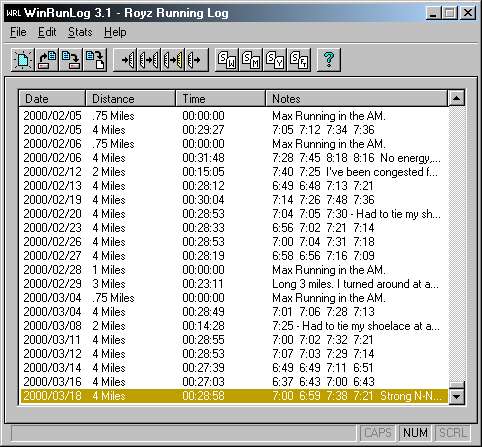
Task: Click the date 2000/02/20
Action: (x=52, y=214)
